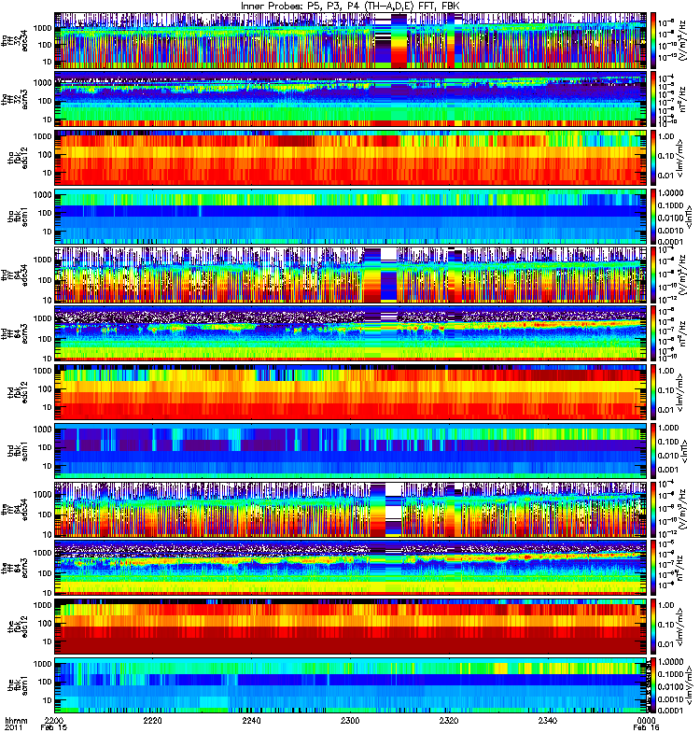Select the tha fff 32 edc34 spectrogram panel
The height and width of the screenshot is (747, 700).
pos(351,40)
